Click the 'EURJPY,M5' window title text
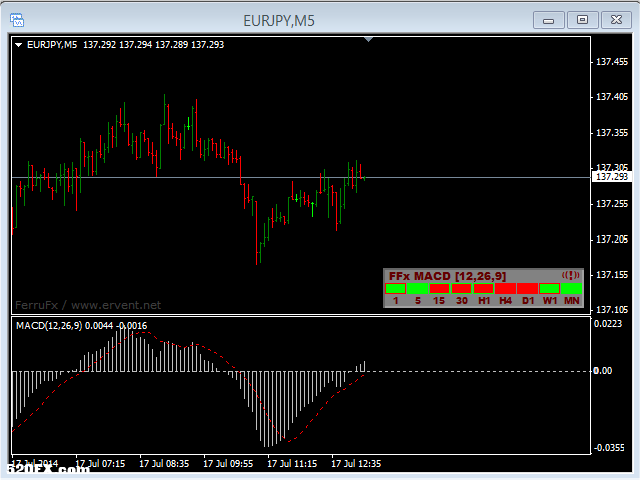The width and height of the screenshot is (640, 480). tap(279, 21)
